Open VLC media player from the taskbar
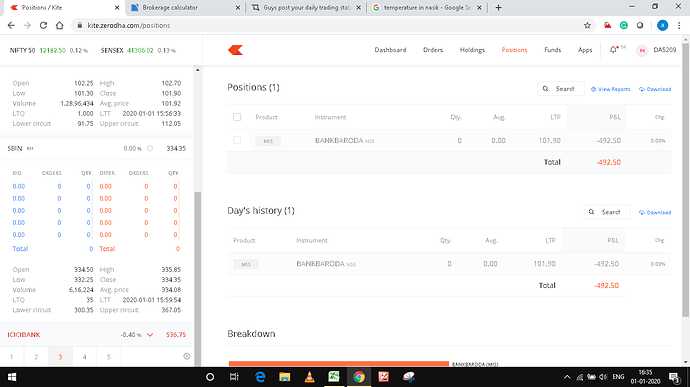Viewport: 690px width, 387px height. (x=309, y=376)
